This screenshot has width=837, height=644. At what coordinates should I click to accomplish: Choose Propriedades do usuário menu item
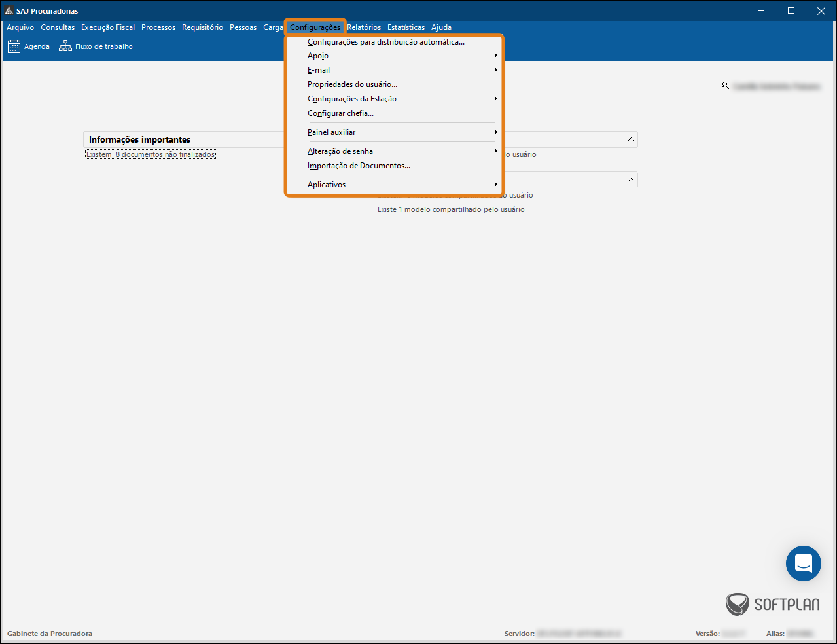click(x=352, y=84)
